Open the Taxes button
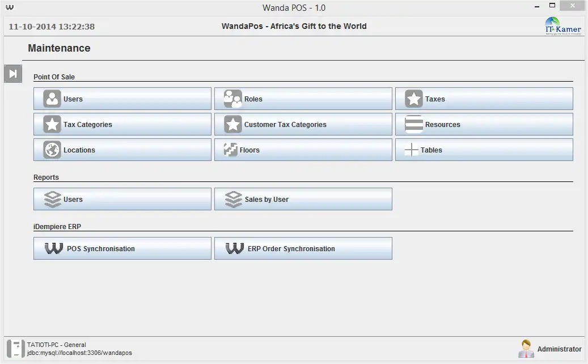Image resolution: width=588 pixels, height=364 pixels. click(x=484, y=99)
